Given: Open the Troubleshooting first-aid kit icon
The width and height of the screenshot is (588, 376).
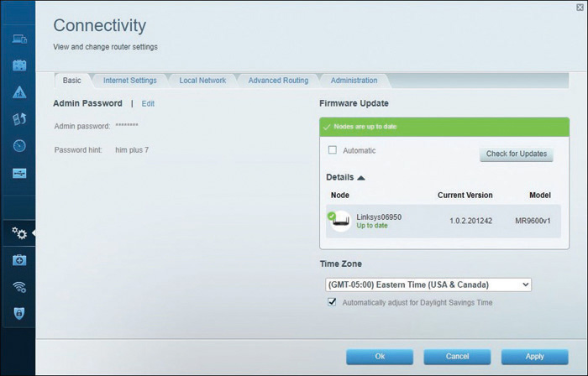Looking at the screenshot, I should [19, 260].
